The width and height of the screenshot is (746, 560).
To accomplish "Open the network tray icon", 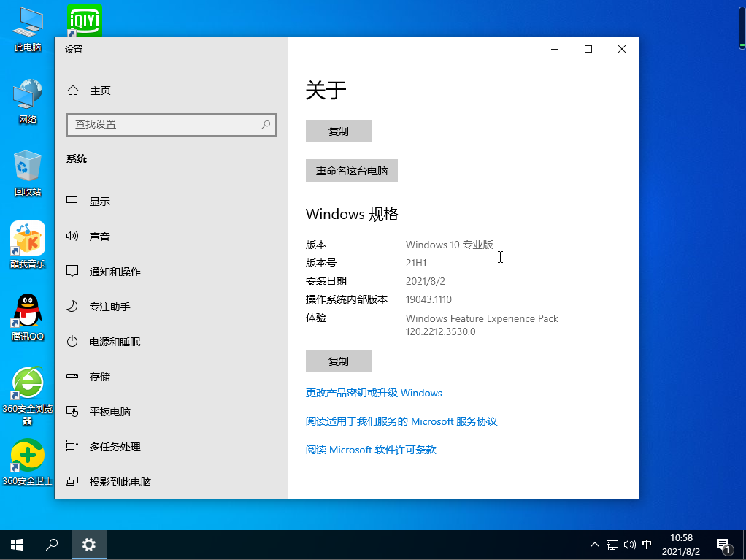I will 612,545.
